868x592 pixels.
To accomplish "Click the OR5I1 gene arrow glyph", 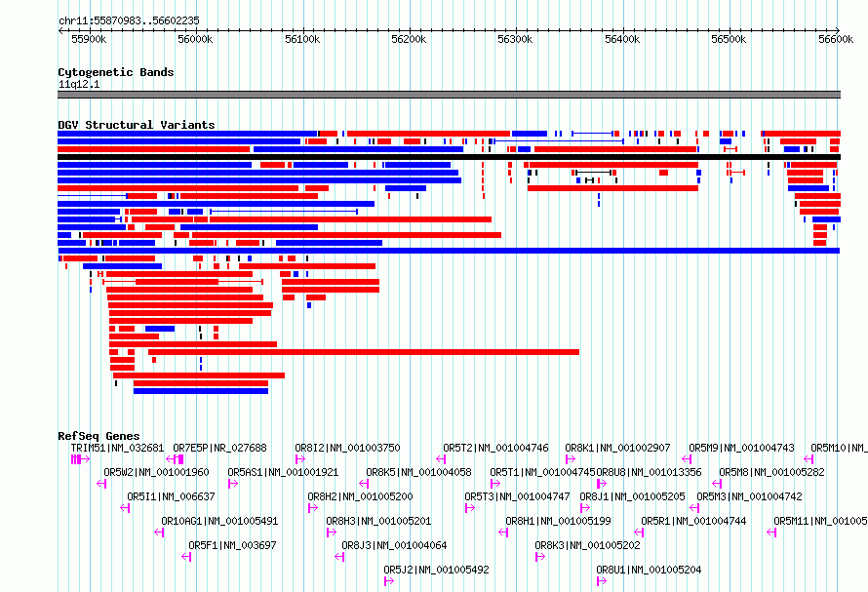I will pyautogui.click(x=125, y=508).
